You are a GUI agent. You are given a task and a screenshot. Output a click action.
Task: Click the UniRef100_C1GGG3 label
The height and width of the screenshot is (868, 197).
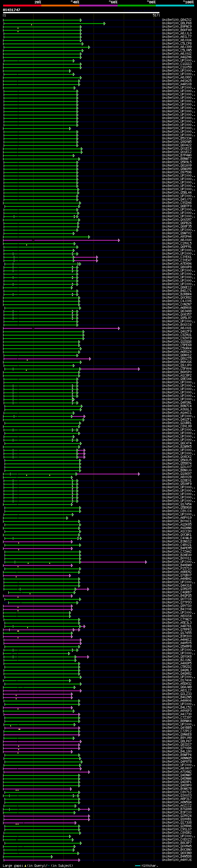(177, 64)
